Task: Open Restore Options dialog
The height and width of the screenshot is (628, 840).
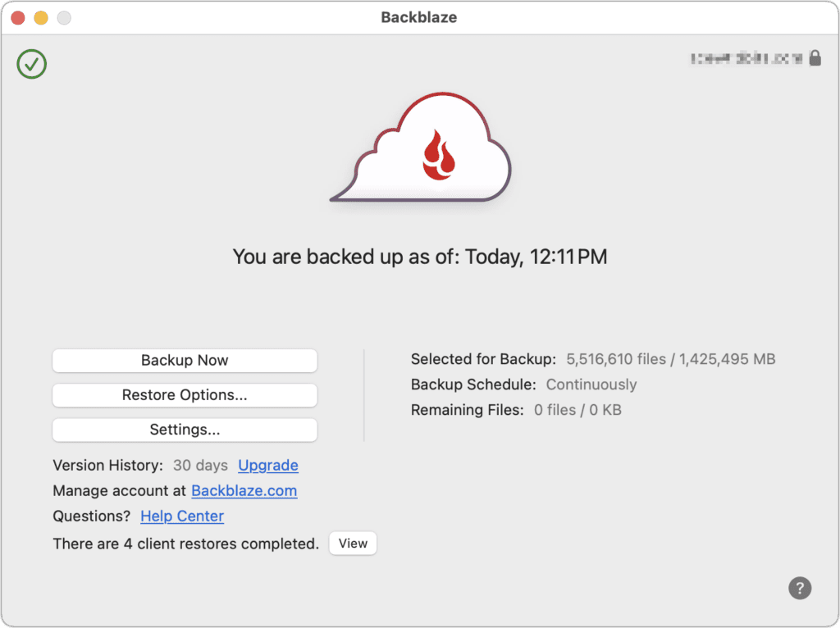Action: point(185,395)
